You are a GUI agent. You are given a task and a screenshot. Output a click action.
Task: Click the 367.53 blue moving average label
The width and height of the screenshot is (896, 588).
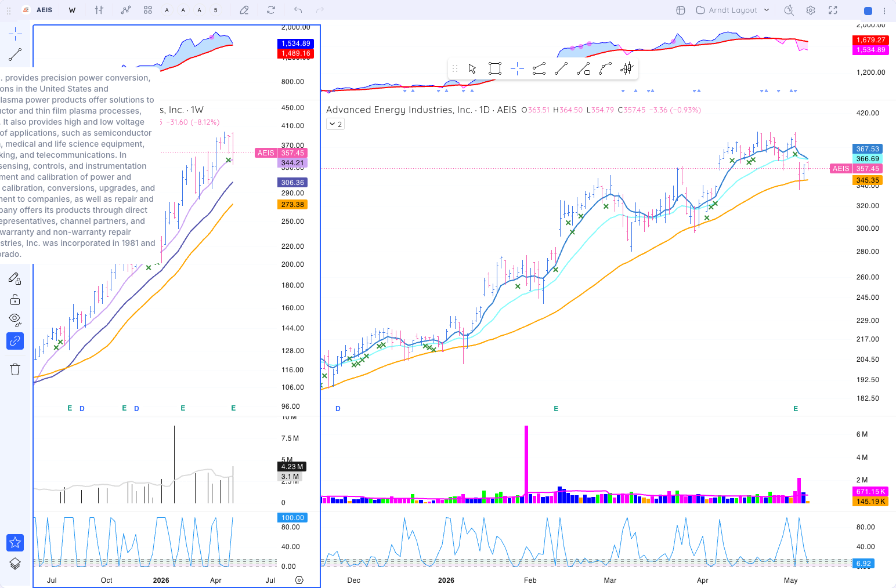click(x=868, y=149)
